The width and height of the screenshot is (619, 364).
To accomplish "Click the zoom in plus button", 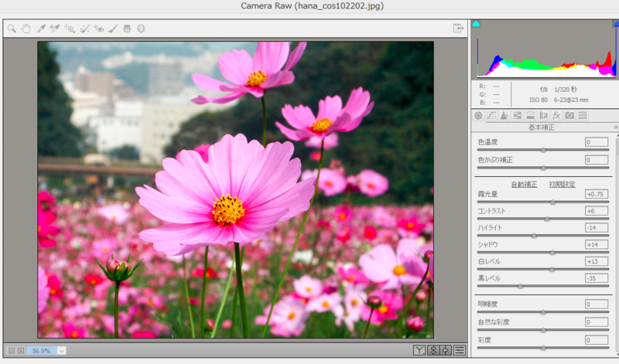I will [x=21, y=351].
